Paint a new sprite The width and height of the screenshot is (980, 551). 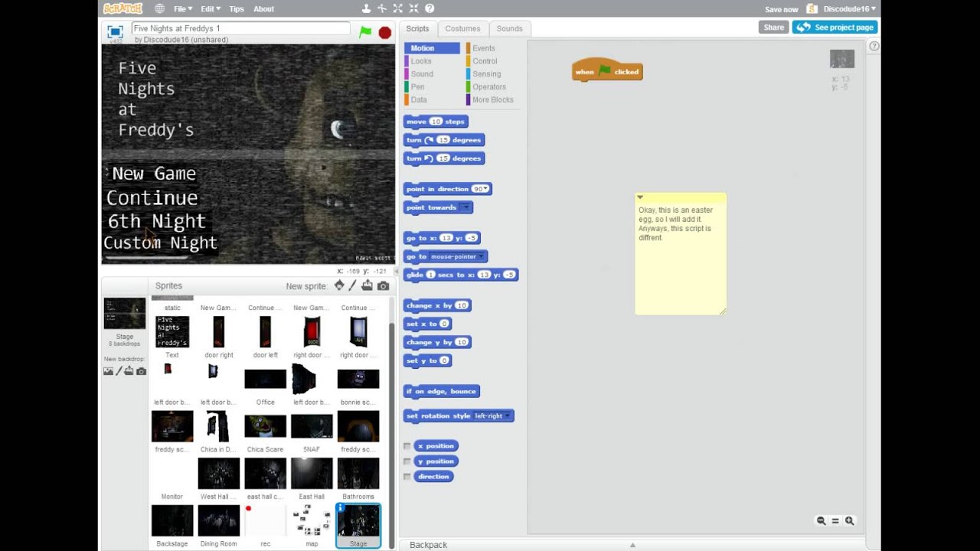tap(353, 285)
